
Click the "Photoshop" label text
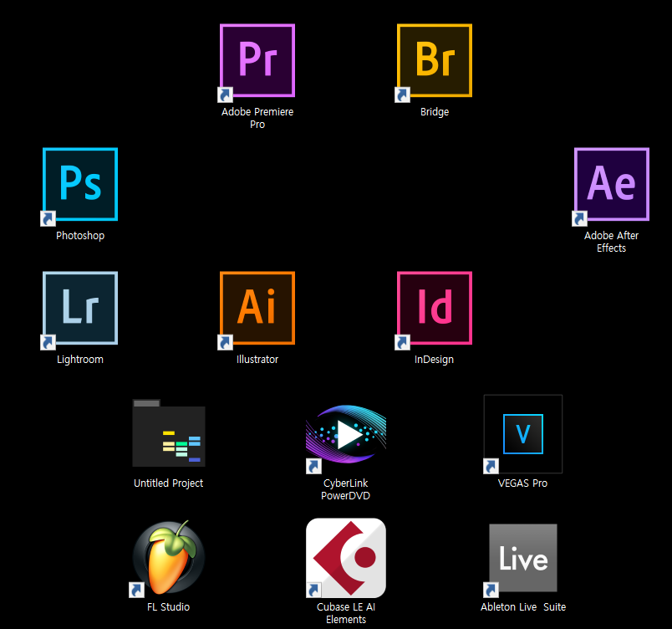(80, 236)
